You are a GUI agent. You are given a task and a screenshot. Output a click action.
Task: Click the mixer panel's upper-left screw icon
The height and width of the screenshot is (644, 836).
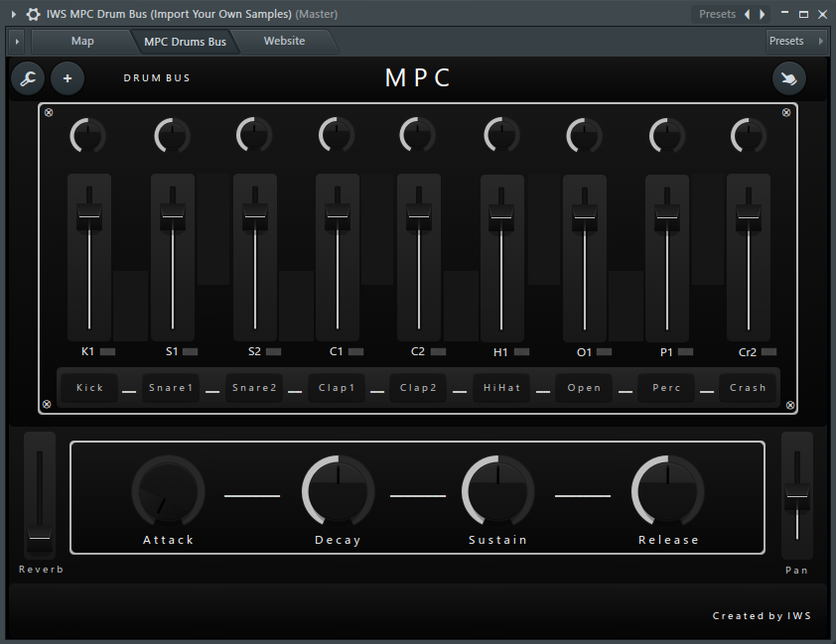(x=49, y=112)
